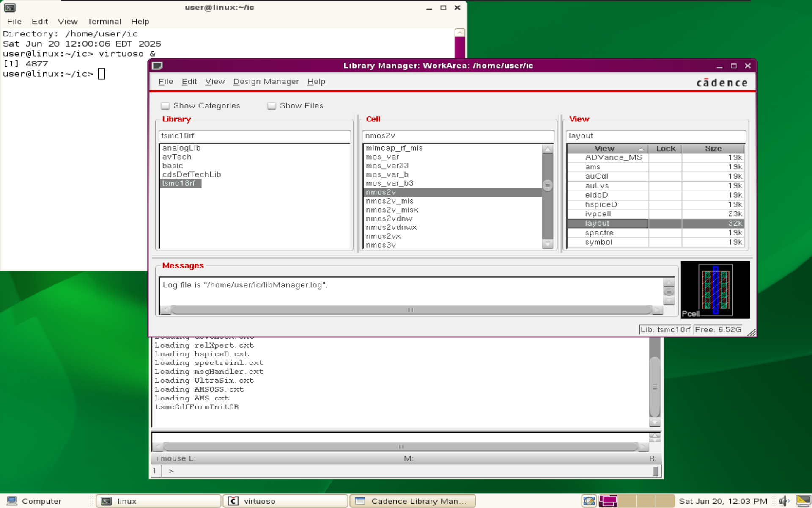Select the basic library
The image size is (812, 508).
(x=173, y=166)
